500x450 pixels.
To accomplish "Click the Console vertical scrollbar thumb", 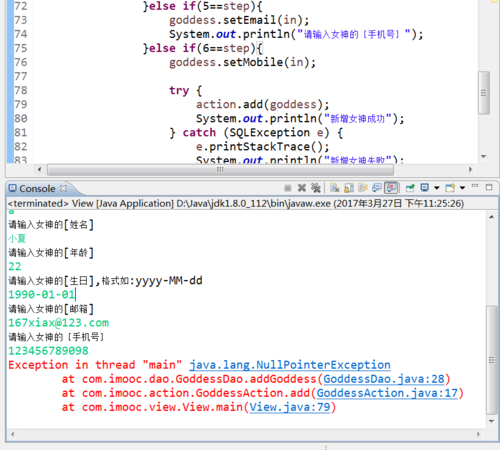I will pyautogui.click(x=491, y=360).
